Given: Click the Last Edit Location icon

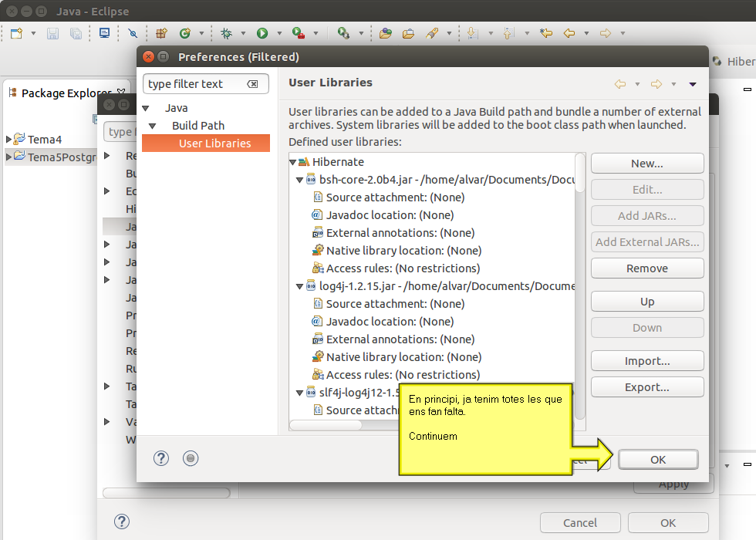Looking at the screenshot, I should (546, 33).
